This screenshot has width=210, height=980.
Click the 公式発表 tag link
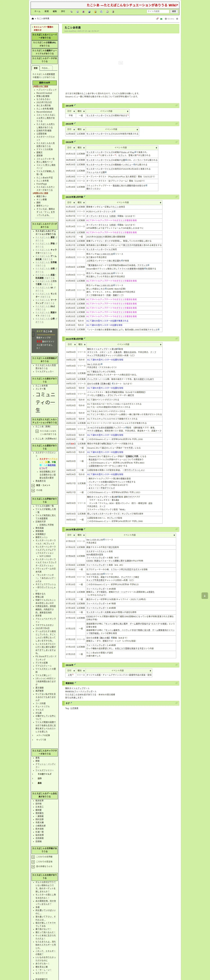[74, 708]
